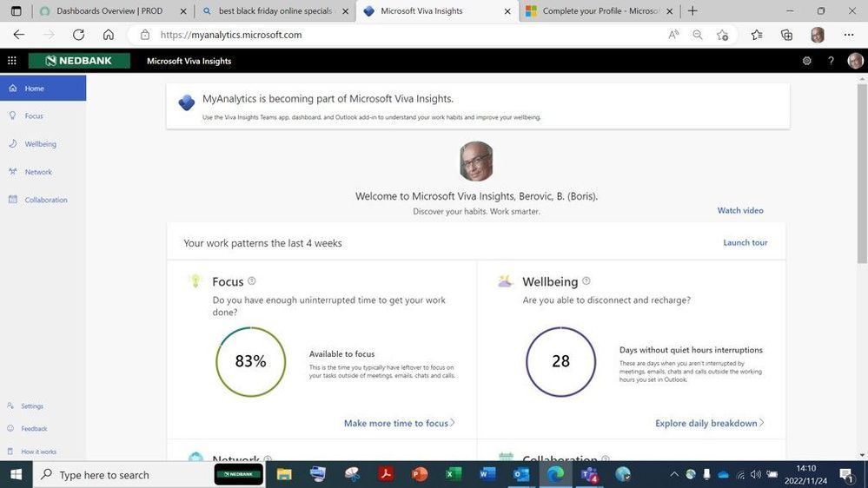Open browser Collections icon

[x=786, y=35]
